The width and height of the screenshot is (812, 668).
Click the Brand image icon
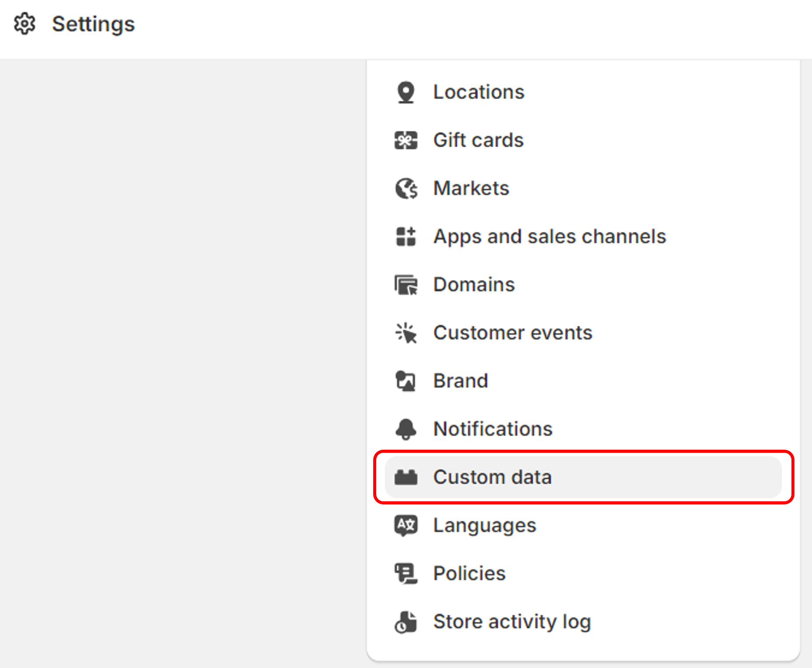tap(406, 381)
